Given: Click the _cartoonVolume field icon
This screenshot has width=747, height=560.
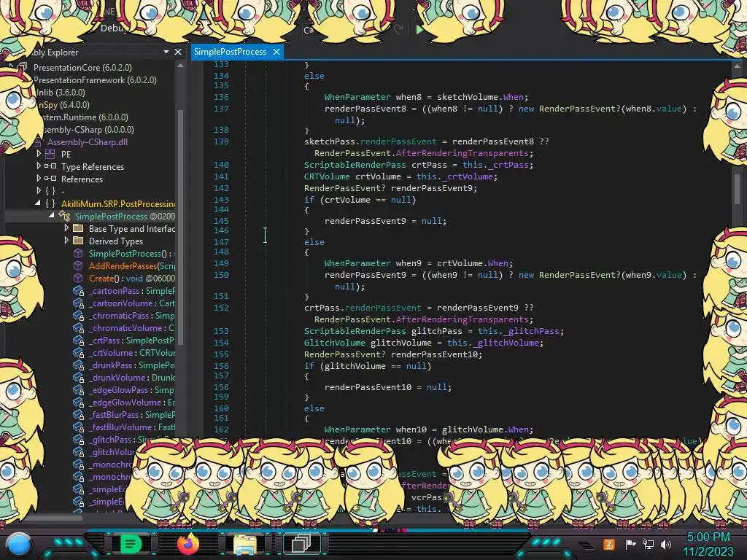Looking at the screenshot, I should [79, 303].
